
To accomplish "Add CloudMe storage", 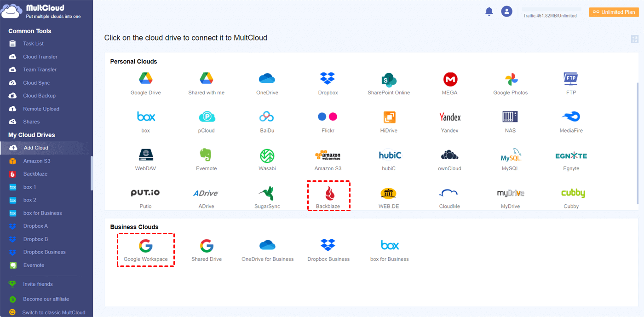I will (x=449, y=198).
